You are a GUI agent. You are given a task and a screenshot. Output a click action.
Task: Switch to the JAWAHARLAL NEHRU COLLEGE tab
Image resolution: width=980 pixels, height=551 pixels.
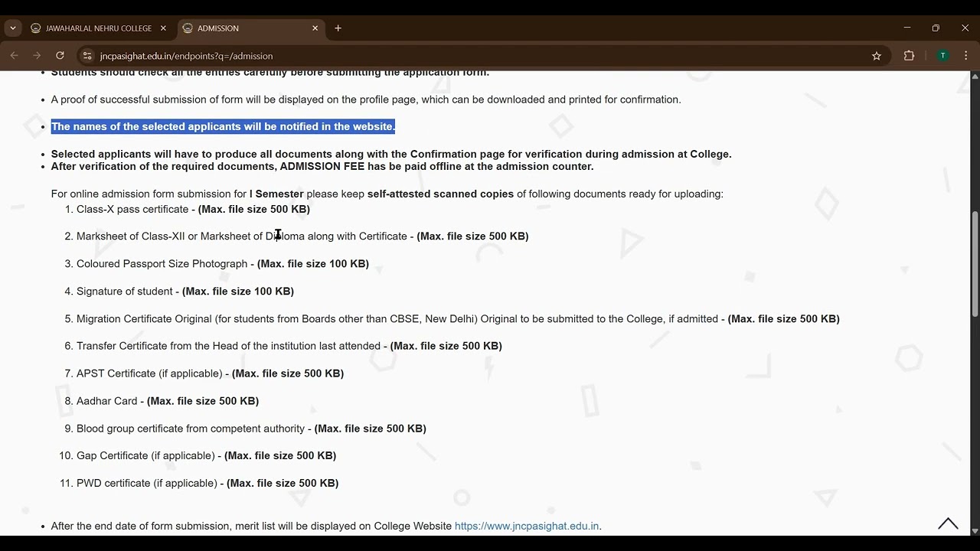[98, 28]
